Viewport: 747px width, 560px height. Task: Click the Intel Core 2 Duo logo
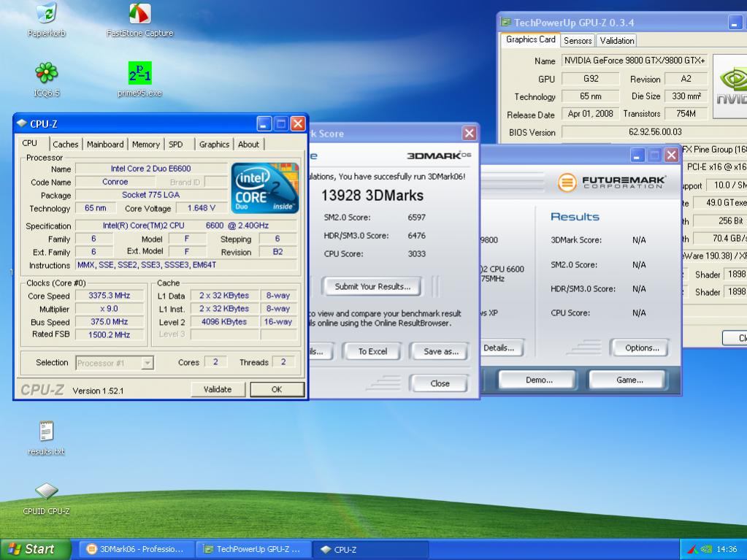(265, 188)
